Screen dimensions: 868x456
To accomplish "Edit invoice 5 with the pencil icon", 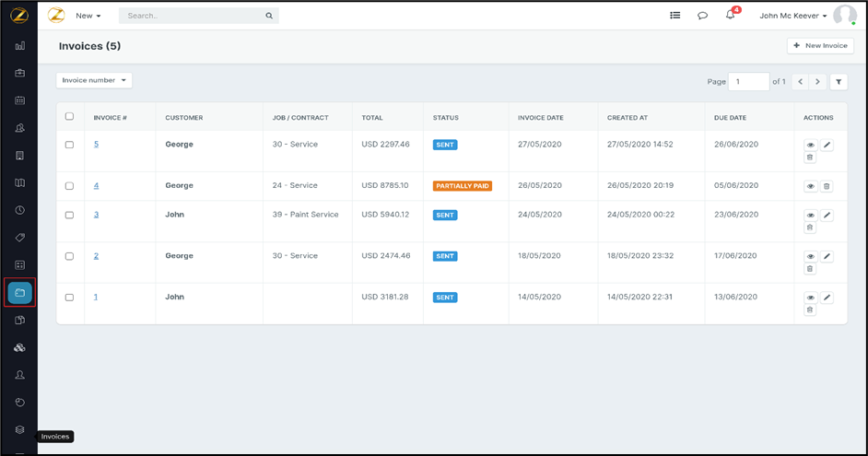I will click(x=827, y=145).
